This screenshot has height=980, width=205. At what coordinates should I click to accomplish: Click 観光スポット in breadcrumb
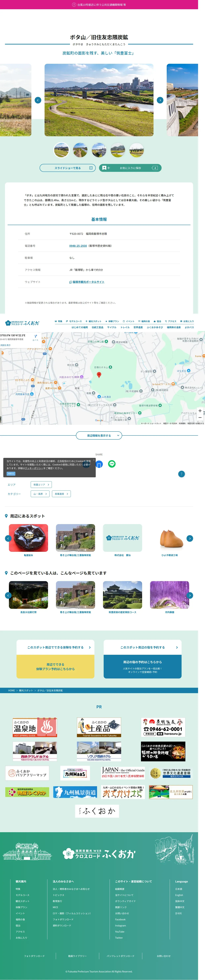click(26, 690)
